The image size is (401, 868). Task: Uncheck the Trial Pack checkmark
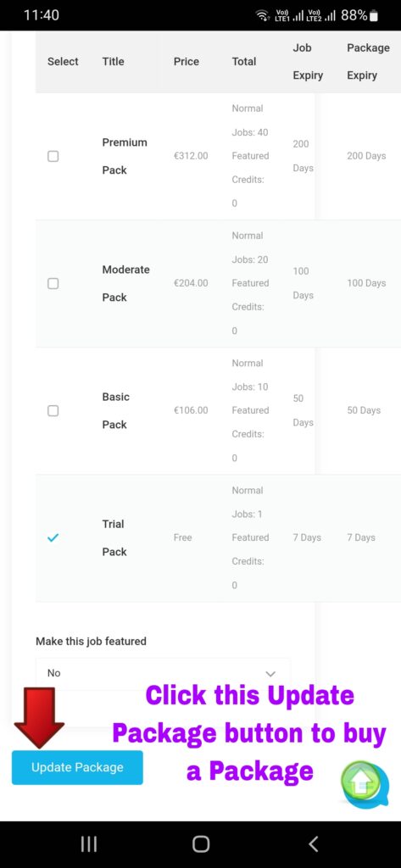pyautogui.click(x=53, y=537)
